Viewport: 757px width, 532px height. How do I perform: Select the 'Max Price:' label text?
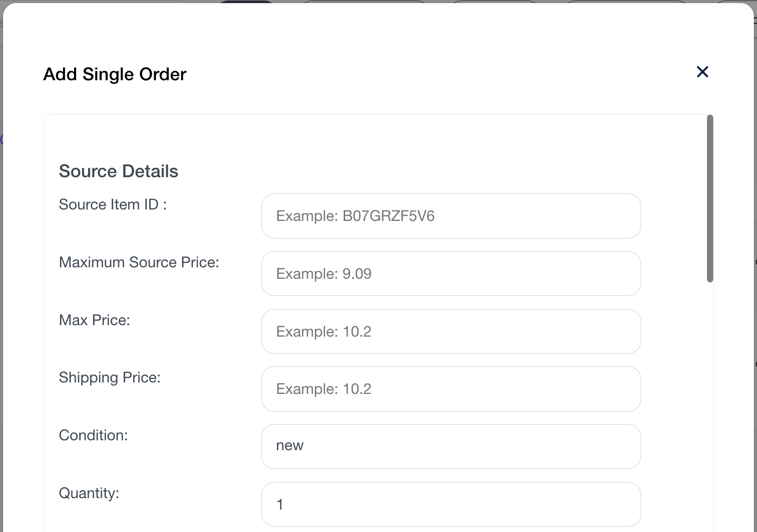[x=94, y=320]
